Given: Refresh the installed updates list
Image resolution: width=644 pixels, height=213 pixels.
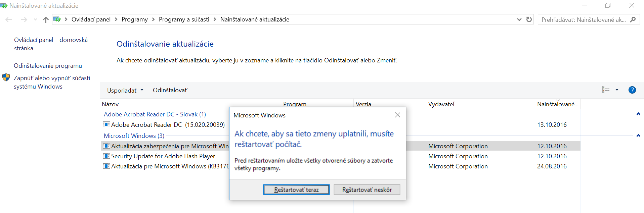Looking at the screenshot, I should coord(529,19).
